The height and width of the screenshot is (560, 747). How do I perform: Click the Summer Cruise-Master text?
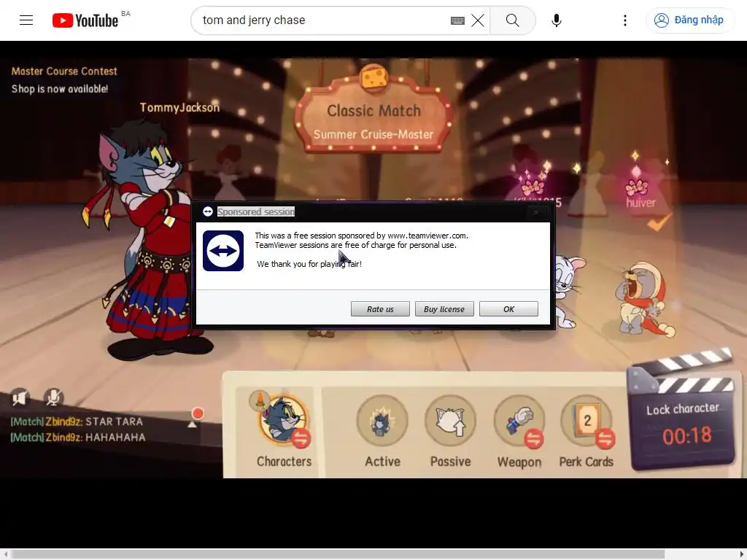[373, 135]
